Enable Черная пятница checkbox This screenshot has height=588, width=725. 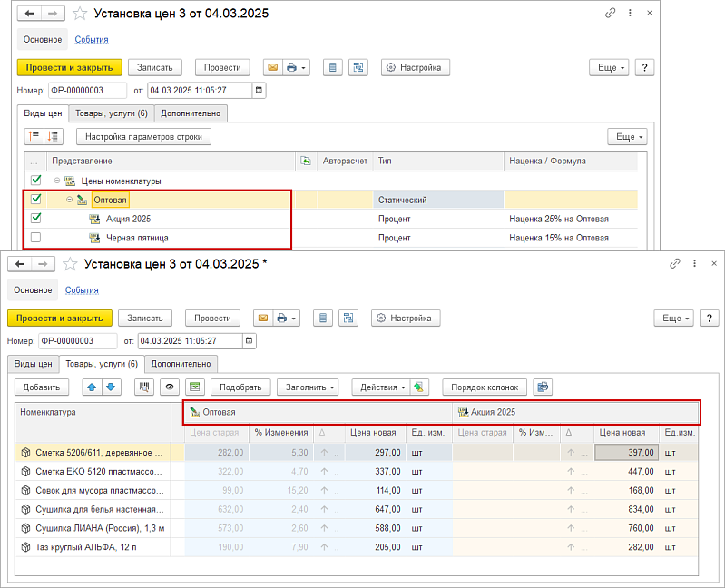[x=35, y=237]
